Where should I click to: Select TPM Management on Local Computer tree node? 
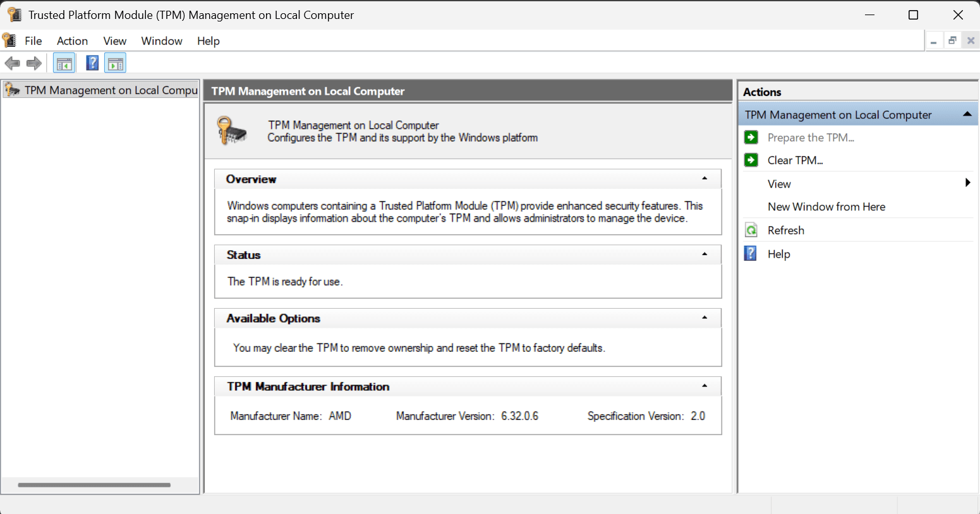click(101, 90)
